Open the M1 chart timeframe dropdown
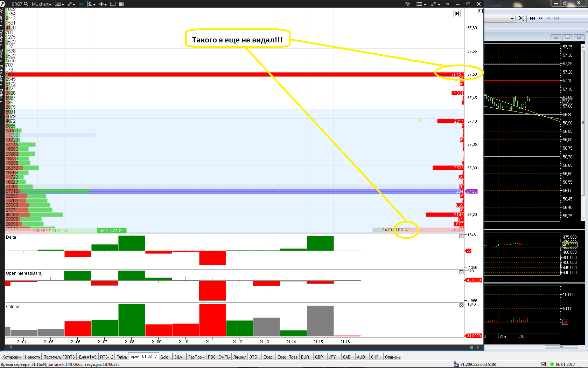The width and height of the screenshot is (588, 368). tap(42, 4)
